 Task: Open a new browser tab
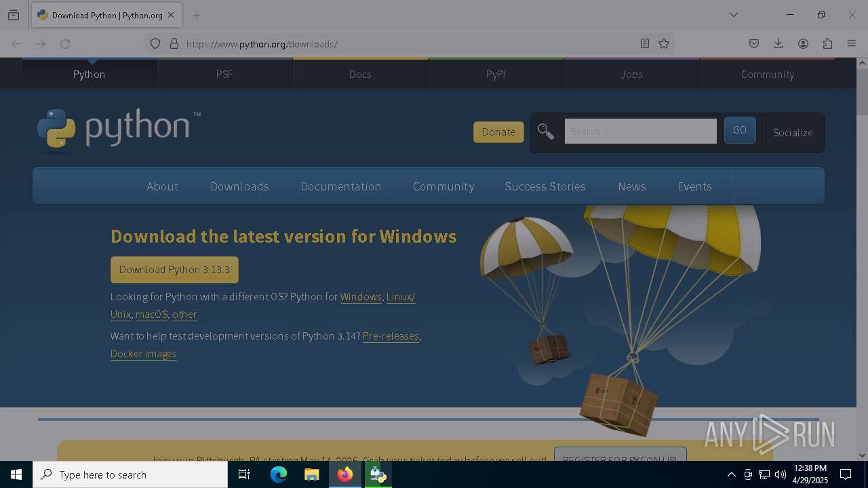[196, 15]
